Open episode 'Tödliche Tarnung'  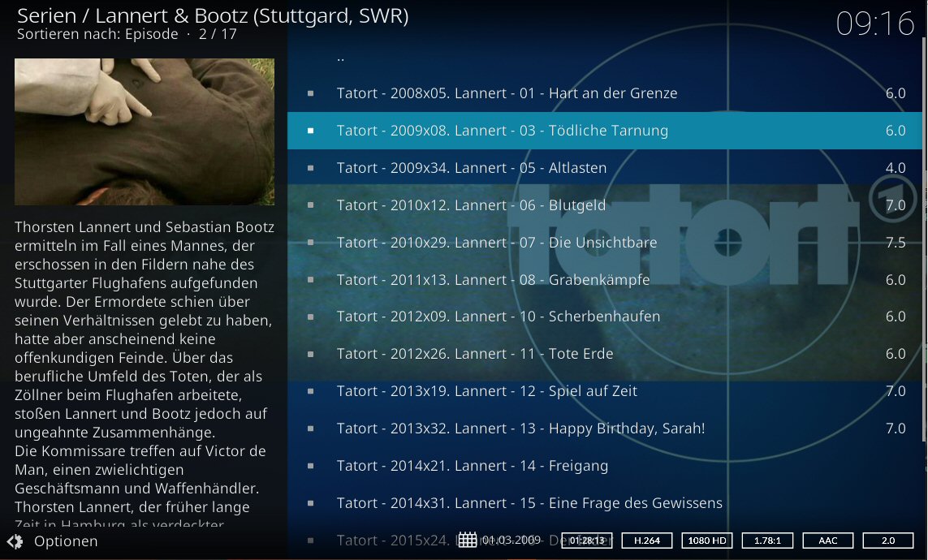(x=605, y=131)
